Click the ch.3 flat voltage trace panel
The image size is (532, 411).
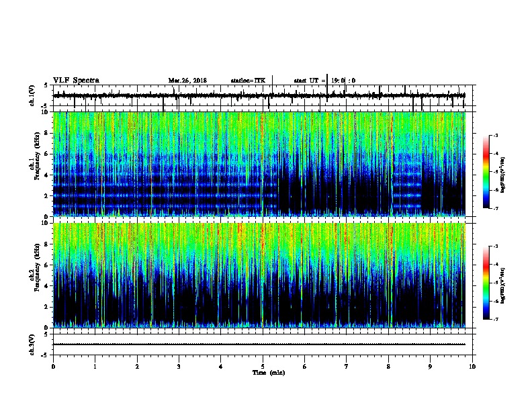(x=262, y=345)
